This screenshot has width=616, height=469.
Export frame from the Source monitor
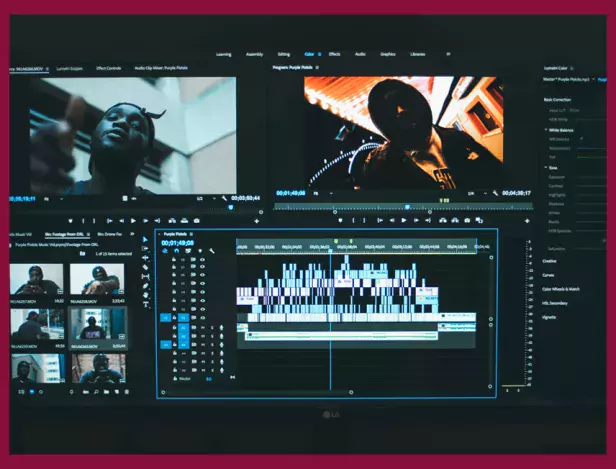click(x=196, y=221)
